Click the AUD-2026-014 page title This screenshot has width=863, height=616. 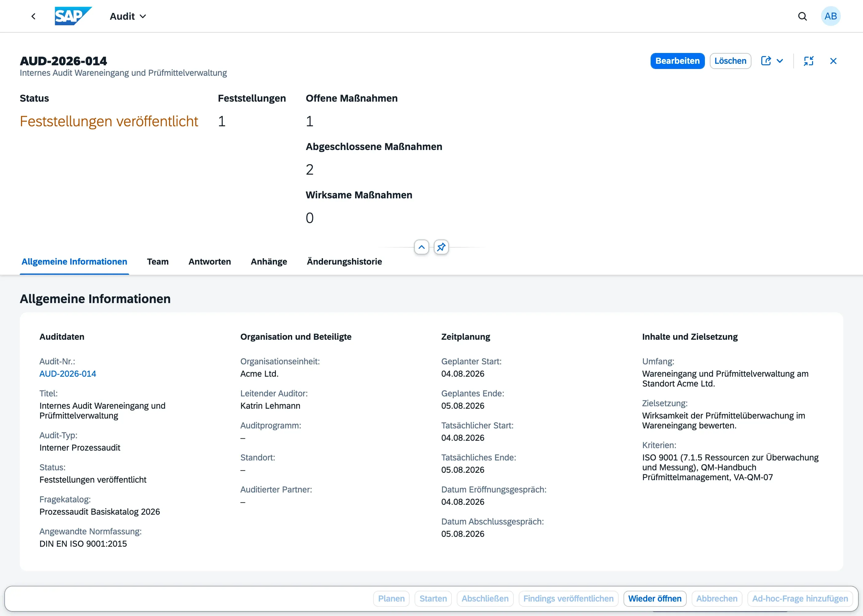point(63,61)
